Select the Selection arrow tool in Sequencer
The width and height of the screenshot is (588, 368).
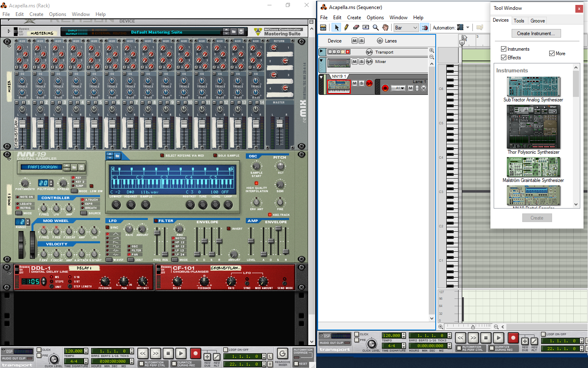point(336,27)
